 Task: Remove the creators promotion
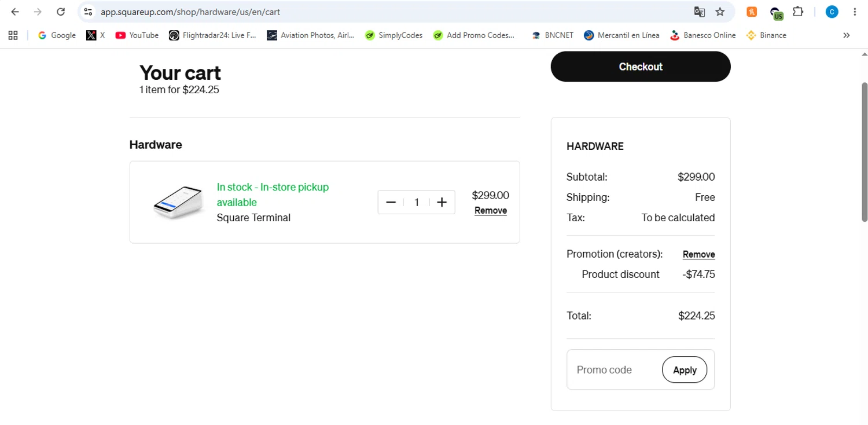(x=699, y=254)
